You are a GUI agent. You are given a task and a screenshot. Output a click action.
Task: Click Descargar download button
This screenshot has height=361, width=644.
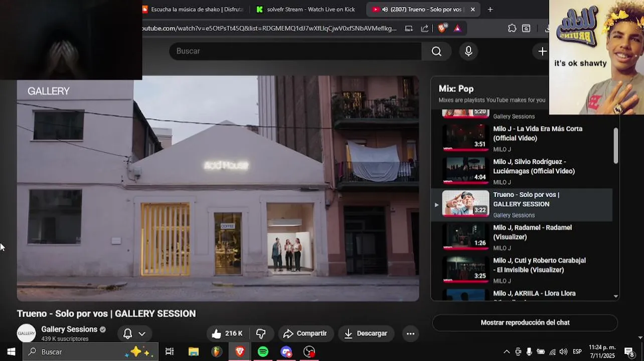366,333
